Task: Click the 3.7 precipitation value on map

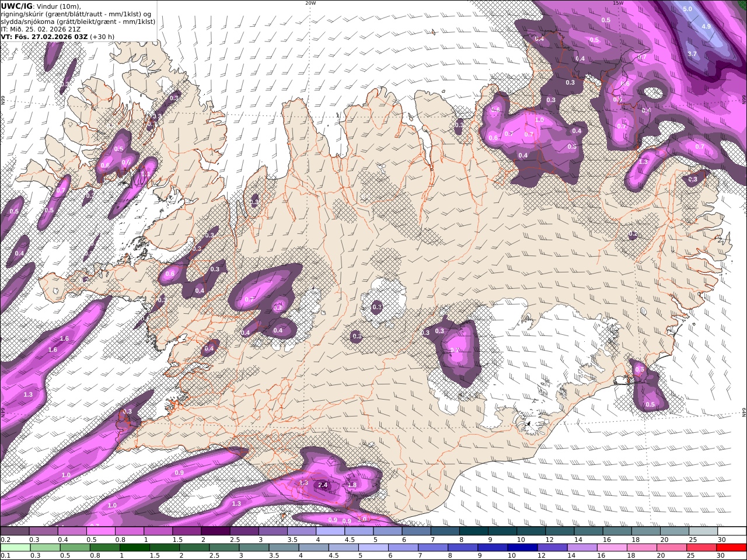Action: (x=692, y=54)
